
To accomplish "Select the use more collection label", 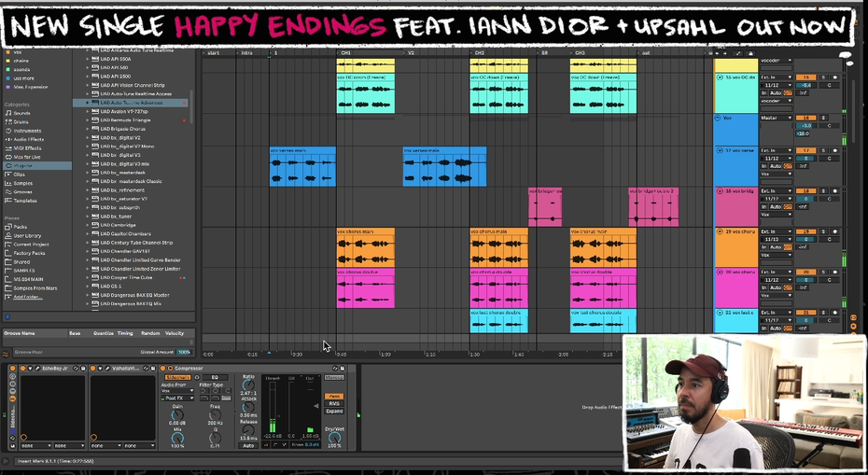I will point(24,78).
